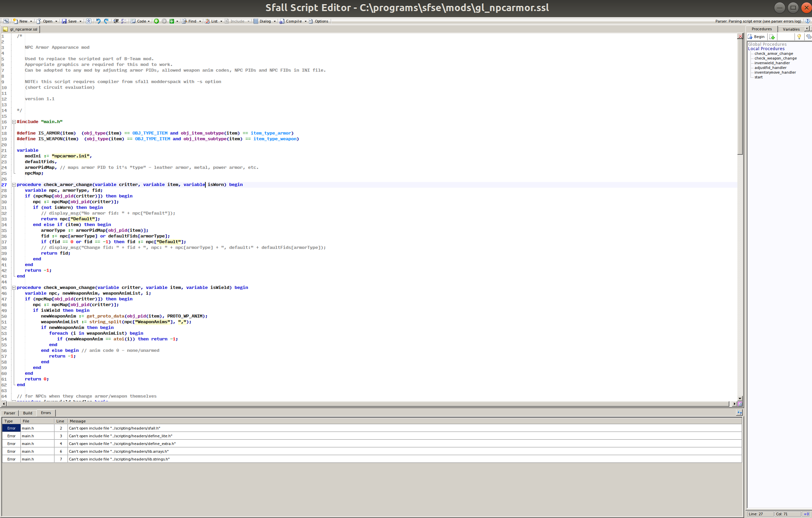
Task: Compile the script
Action: [291, 21]
